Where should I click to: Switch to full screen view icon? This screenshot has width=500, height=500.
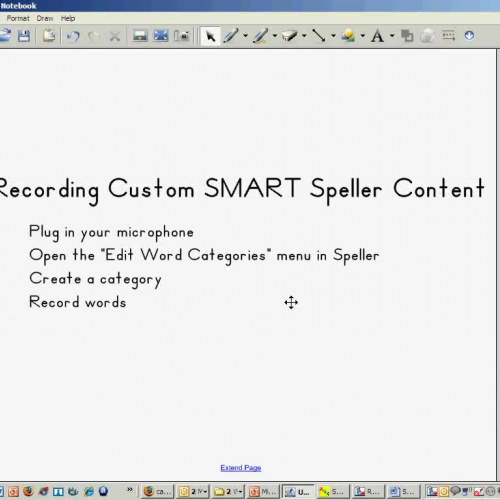(x=161, y=36)
